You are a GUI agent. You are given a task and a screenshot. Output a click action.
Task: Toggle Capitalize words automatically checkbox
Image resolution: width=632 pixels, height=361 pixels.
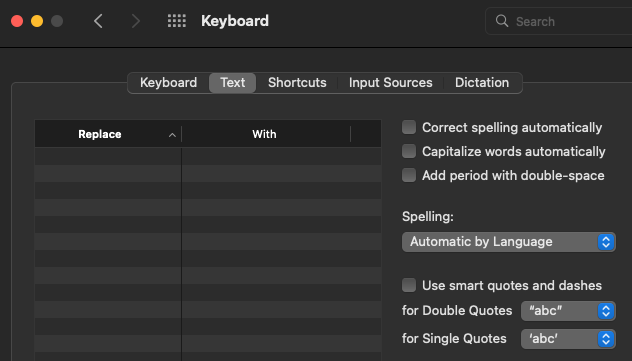pyautogui.click(x=409, y=151)
